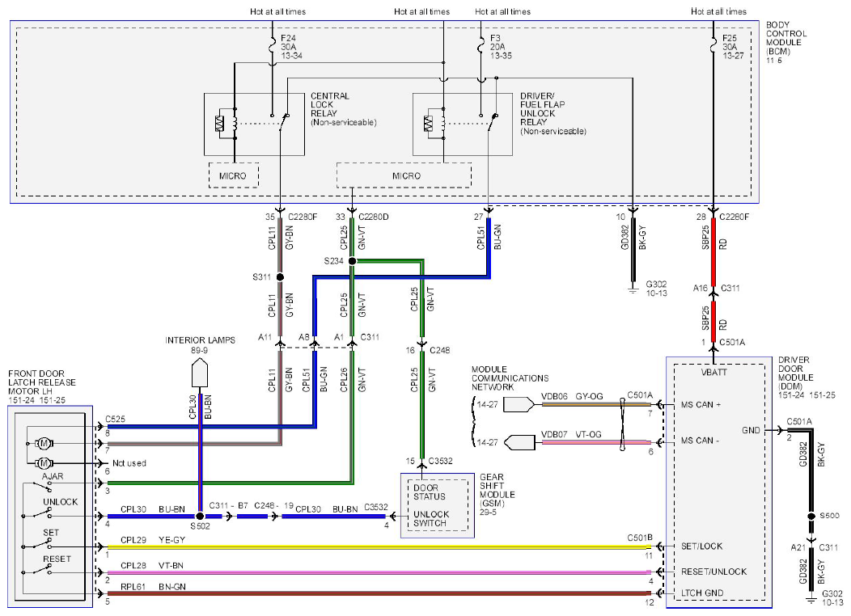Click the pink CPL28 wire

click(x=379, y=572)
